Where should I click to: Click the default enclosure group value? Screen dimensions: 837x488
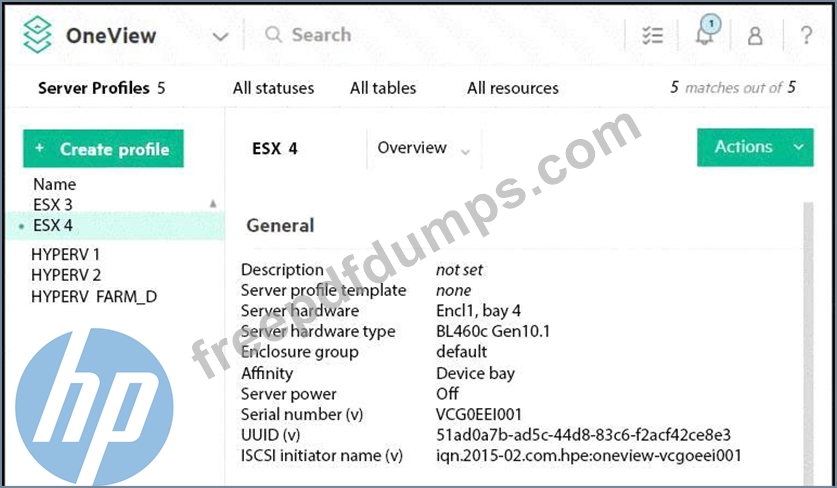point(461,352)
